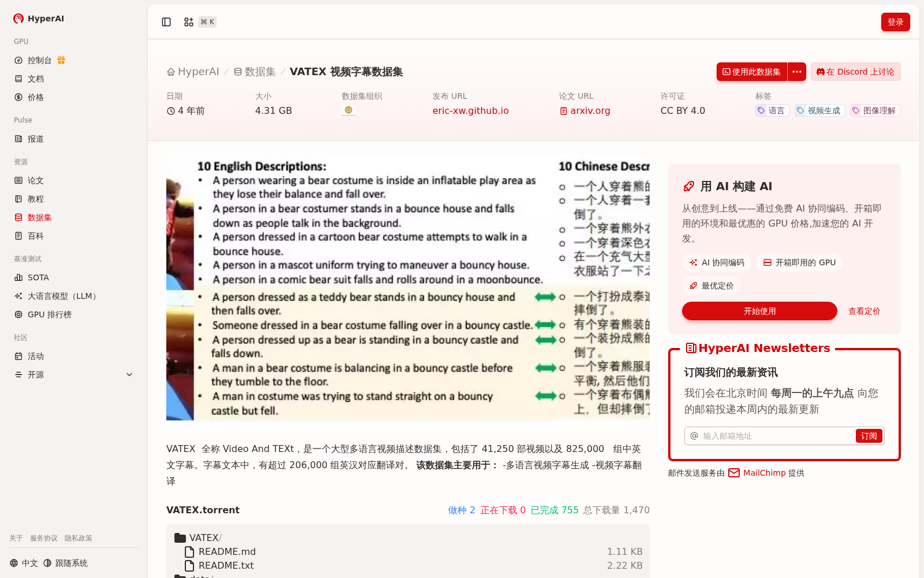
Task: Click AI 协同编码 chip
Action: coord(717,262)
